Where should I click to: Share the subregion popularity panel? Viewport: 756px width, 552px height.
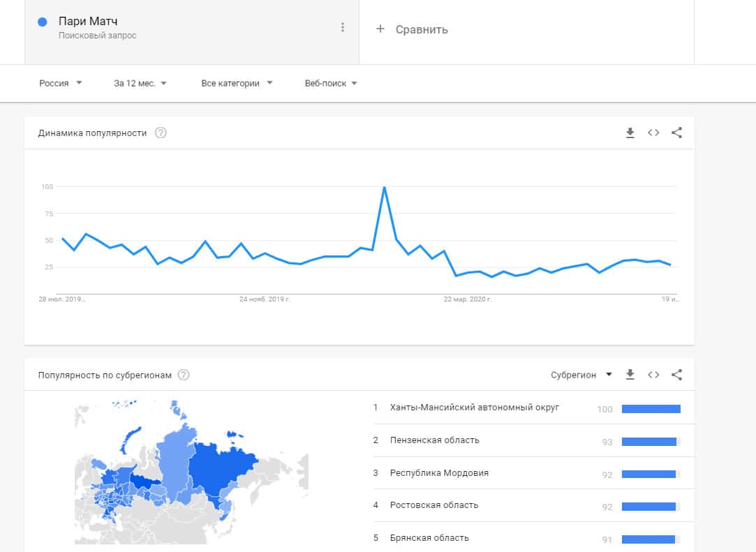pos(676,375)
